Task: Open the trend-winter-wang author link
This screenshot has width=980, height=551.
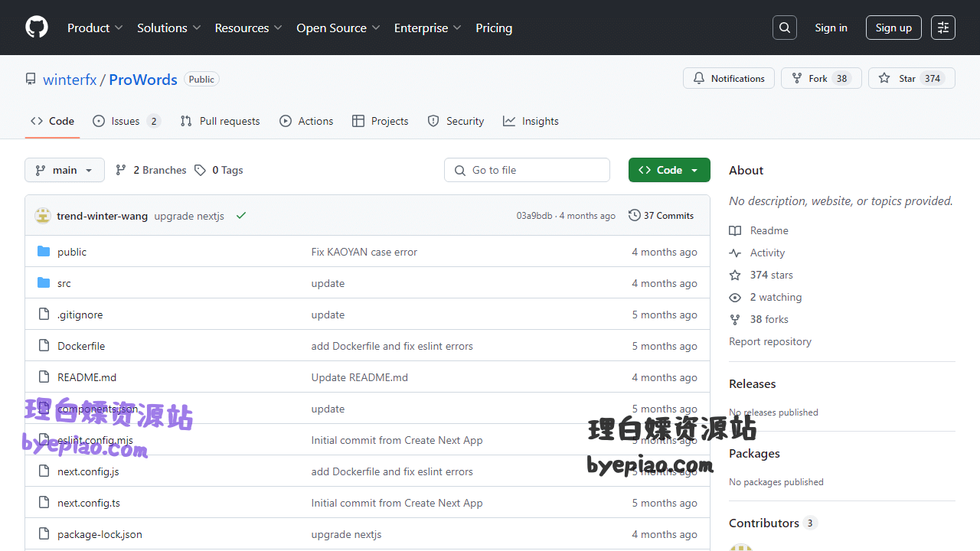Action: (102, 216)
